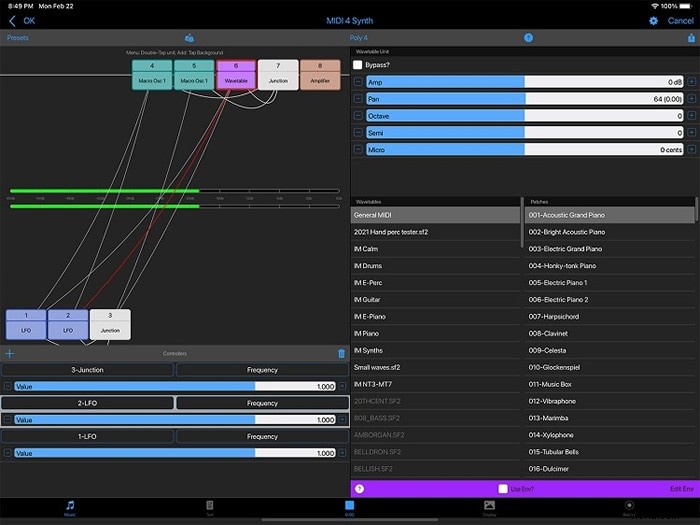Select General MIDI wavetable
The width and height of the screenshot is (700, 525).
point(436,215)
